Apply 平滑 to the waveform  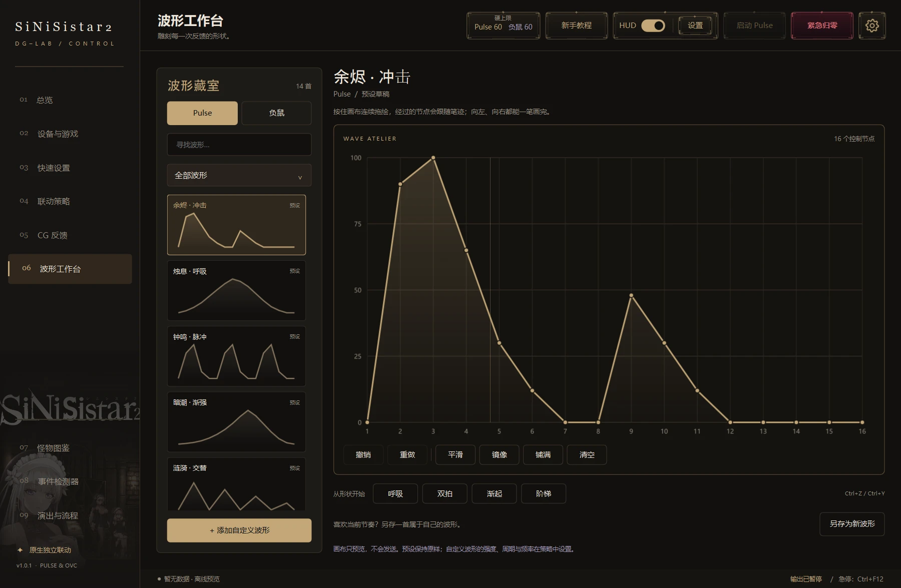(456, 455)
